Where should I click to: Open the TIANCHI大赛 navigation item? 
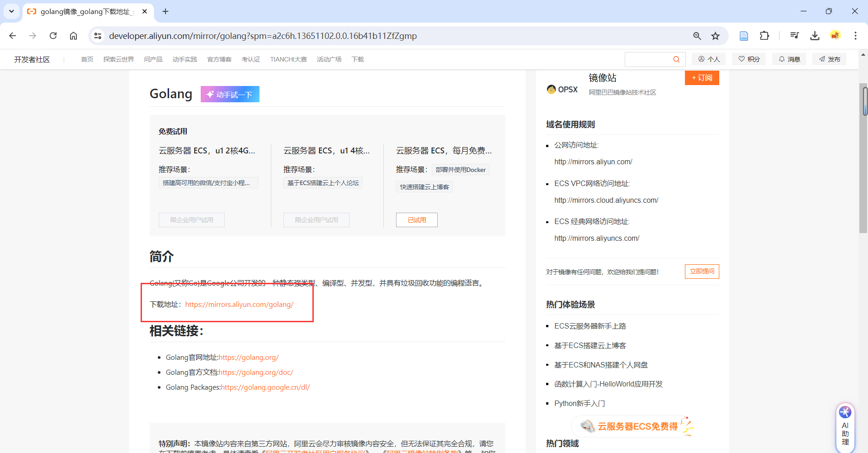click(288, 59)
